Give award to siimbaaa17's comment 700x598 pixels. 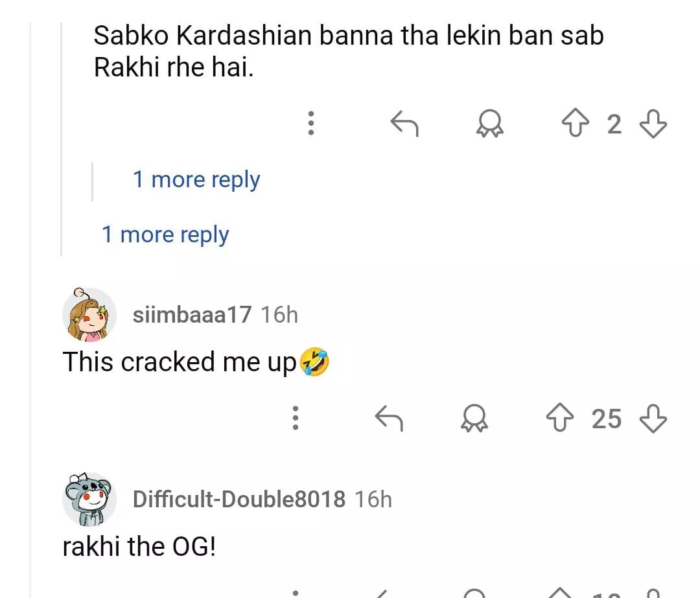click(x=474, y=419)
